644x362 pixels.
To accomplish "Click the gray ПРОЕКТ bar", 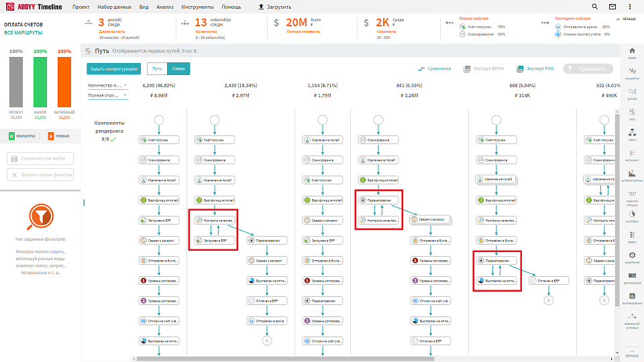I will coord(16,82).
